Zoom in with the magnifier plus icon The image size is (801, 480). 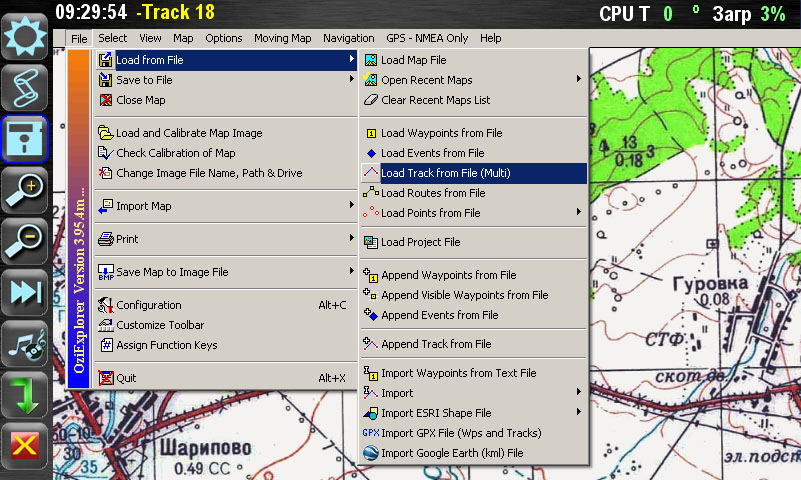point(25,189)
